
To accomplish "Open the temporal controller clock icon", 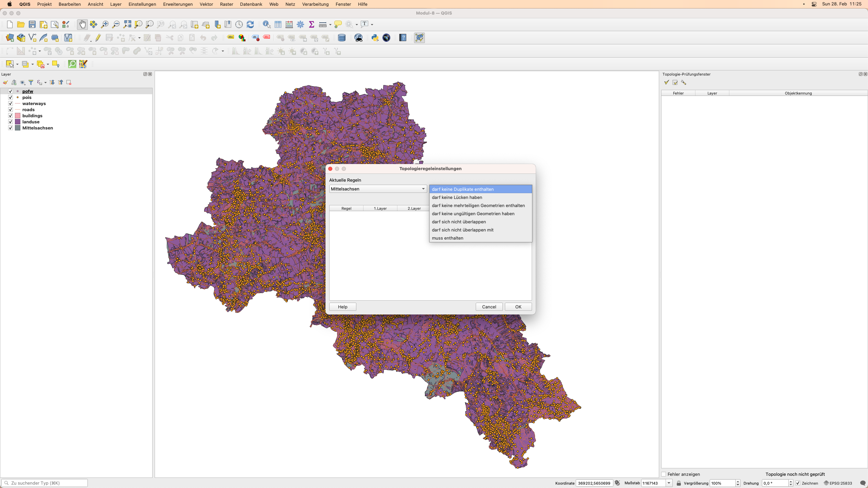I will click(x=239, y=24).
